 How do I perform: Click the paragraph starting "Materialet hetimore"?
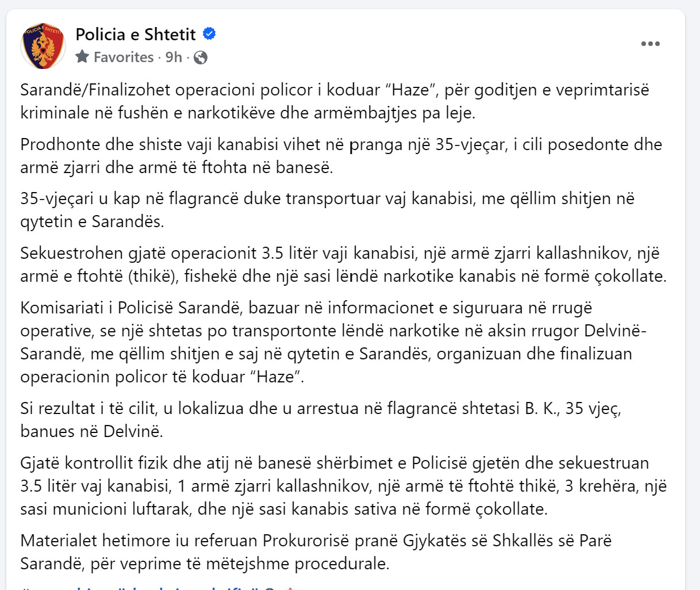316,552
